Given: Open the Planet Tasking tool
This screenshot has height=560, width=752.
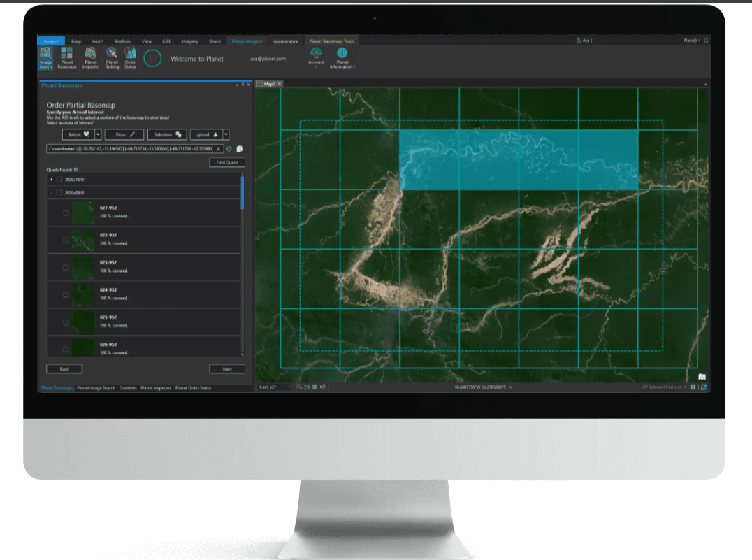Looking at the screenshot, I should [112, 58].
